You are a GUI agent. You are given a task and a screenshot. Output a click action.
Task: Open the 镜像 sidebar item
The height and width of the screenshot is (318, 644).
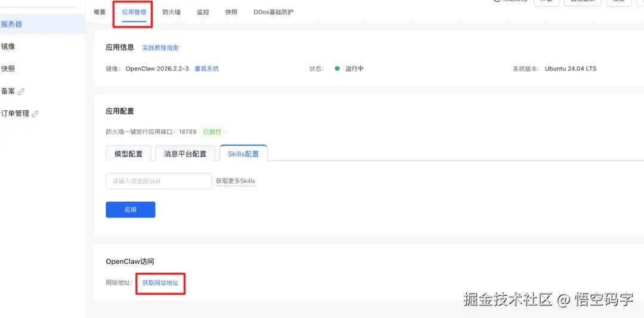tap(8, 47)
